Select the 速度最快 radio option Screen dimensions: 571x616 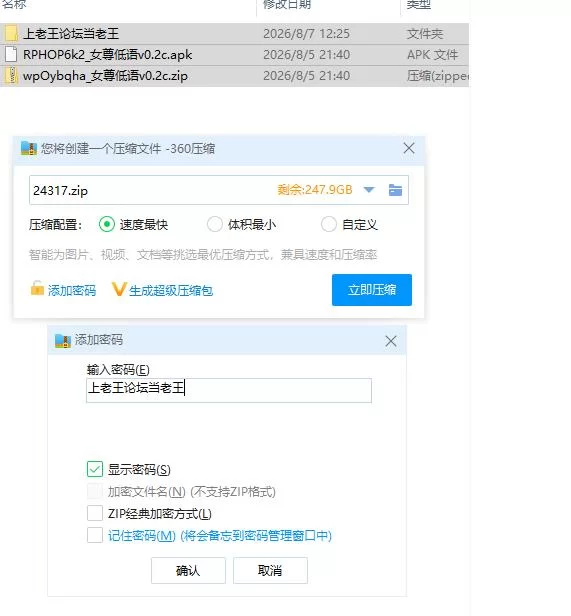coord(106,224)
